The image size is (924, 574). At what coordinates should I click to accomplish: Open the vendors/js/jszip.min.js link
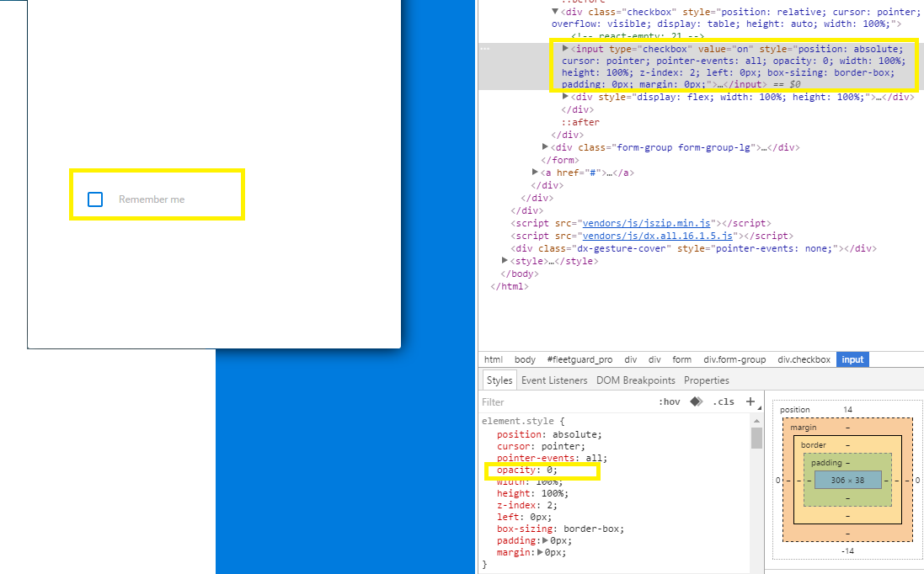pyautogui.click(x=646, y=223)
